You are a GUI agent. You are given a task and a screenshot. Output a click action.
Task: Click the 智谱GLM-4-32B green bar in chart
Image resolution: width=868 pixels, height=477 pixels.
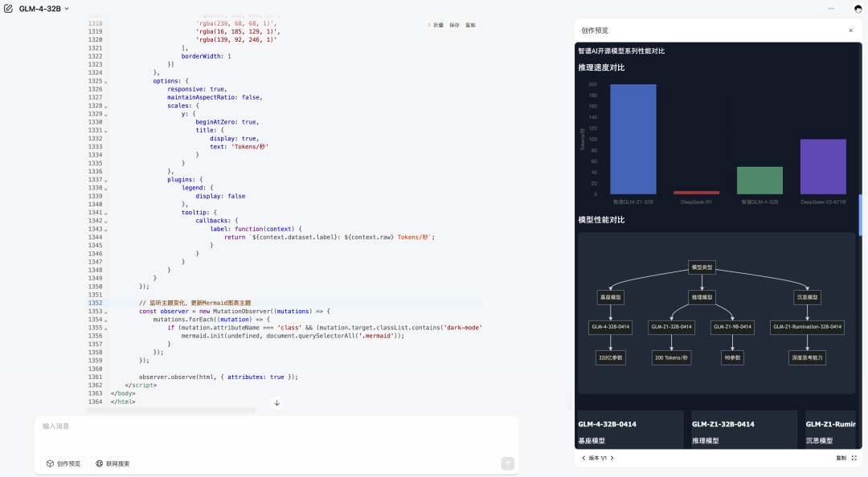759,181
